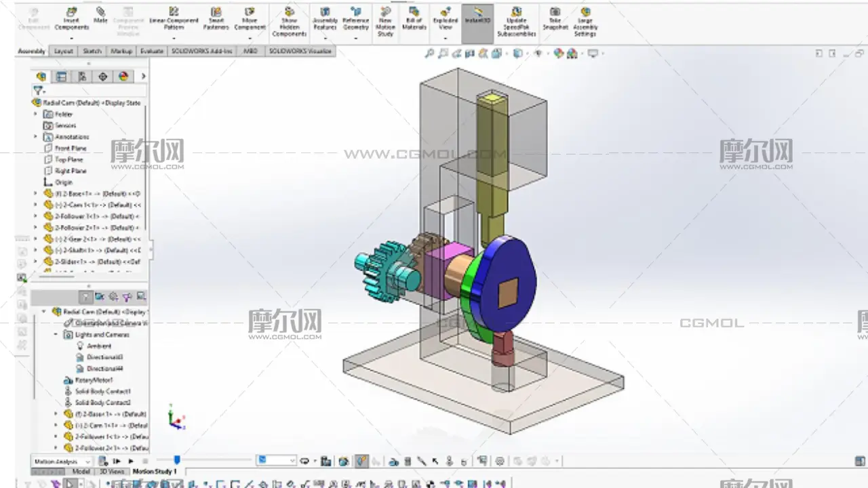This screenshot has height=488, width=868.
Task: Open the Motion Analysis study type dropdown
Action: [87, 462]
